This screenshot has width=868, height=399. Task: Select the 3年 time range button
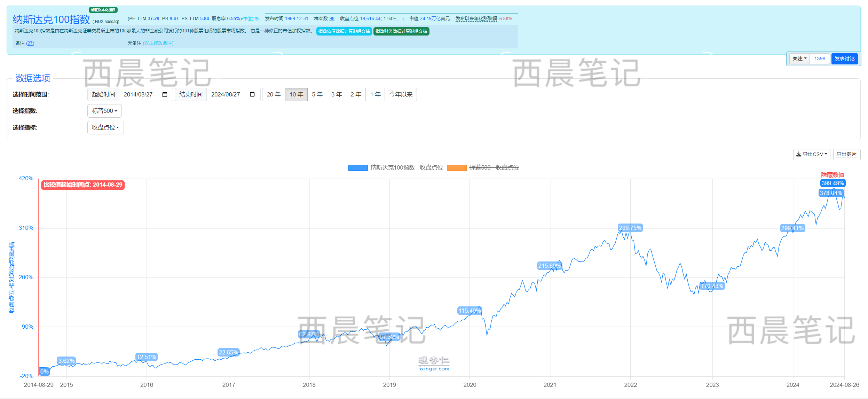(x=336, y=94)
